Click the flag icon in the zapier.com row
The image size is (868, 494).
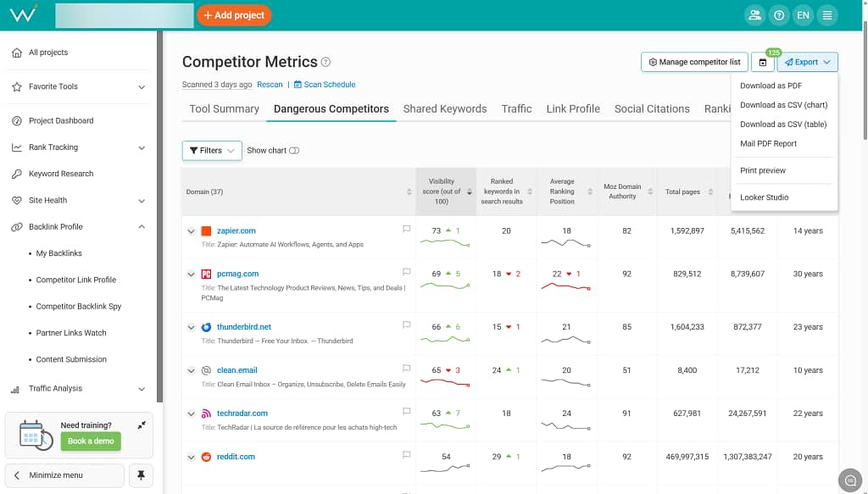click(x=406, y=229)
